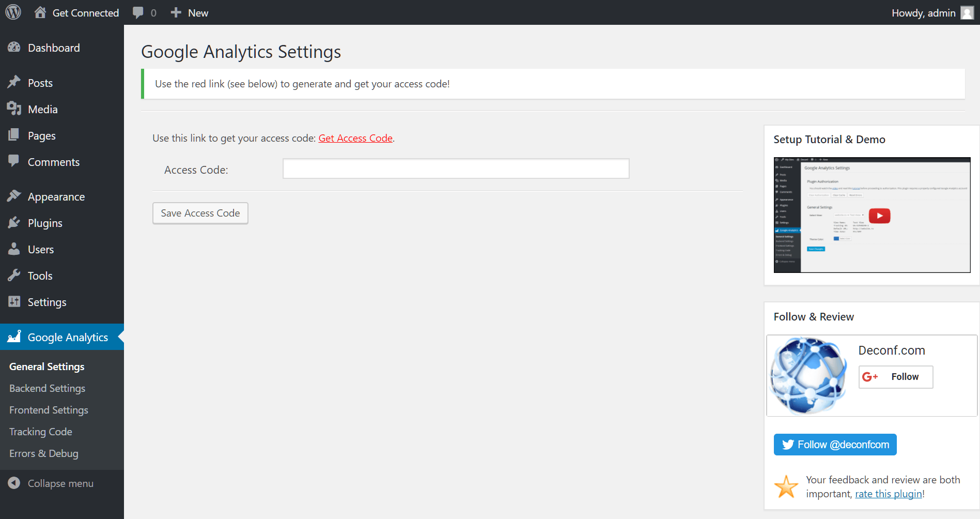
Task: Go to Media library menu
Action: point(62,109)
